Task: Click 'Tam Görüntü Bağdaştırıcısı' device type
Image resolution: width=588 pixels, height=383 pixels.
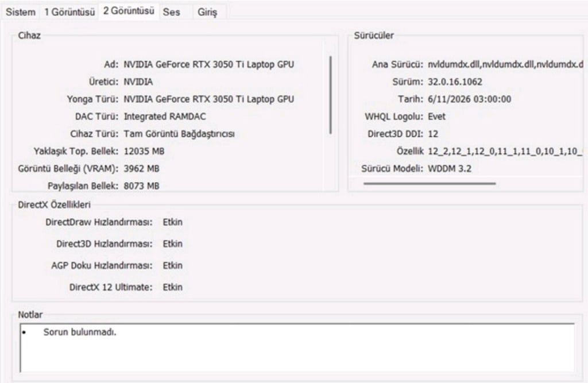Action: (179, 134)
